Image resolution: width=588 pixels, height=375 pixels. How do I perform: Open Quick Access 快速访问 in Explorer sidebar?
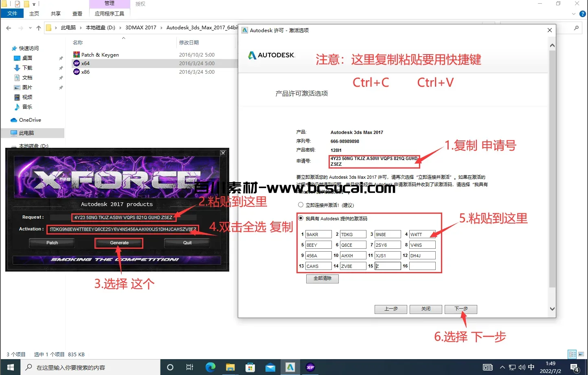29,48
